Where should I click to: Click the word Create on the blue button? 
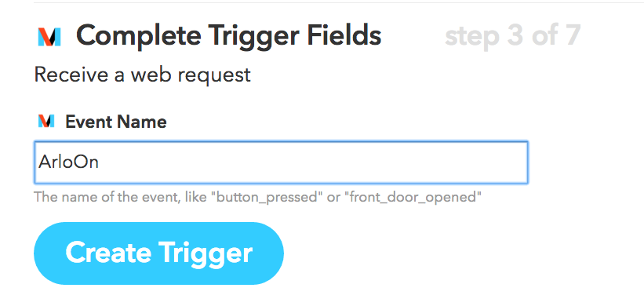click(x=108, y=253)
